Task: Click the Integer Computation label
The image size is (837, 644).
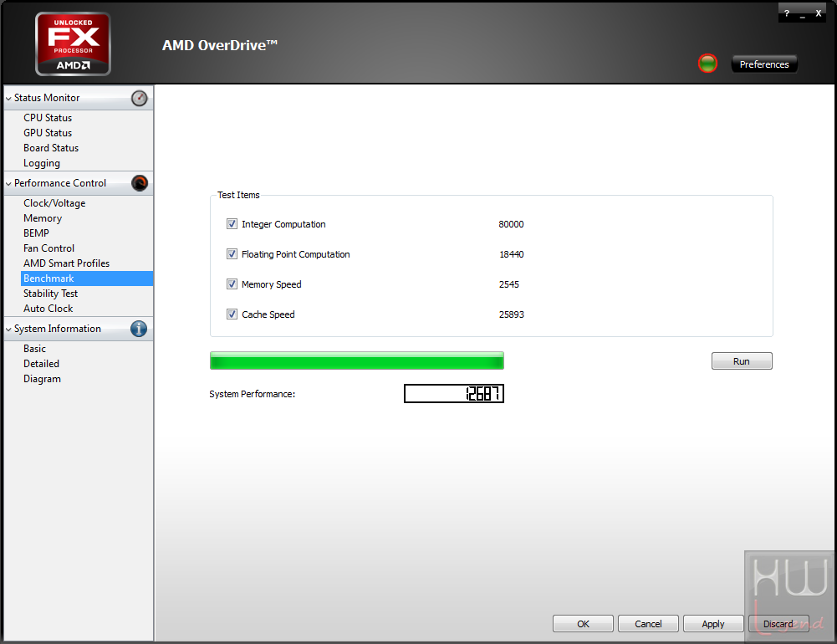Action: click(283, 224)
